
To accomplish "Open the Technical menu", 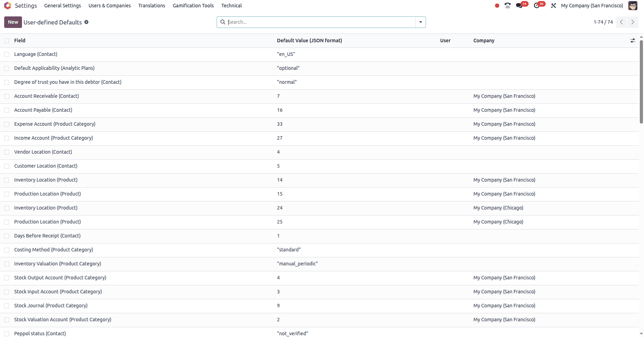I will (231, 6).
